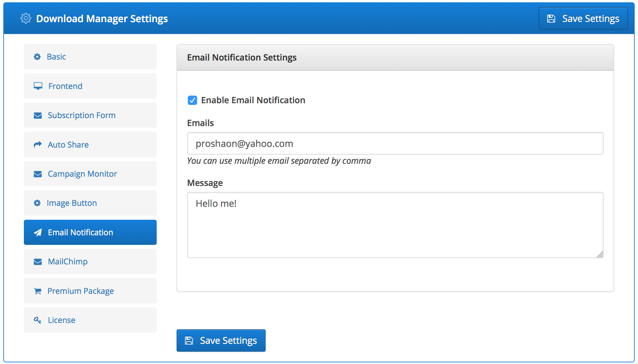Click the Frontend monitor icon
638x364 pixels.
(x=38, y=86)
